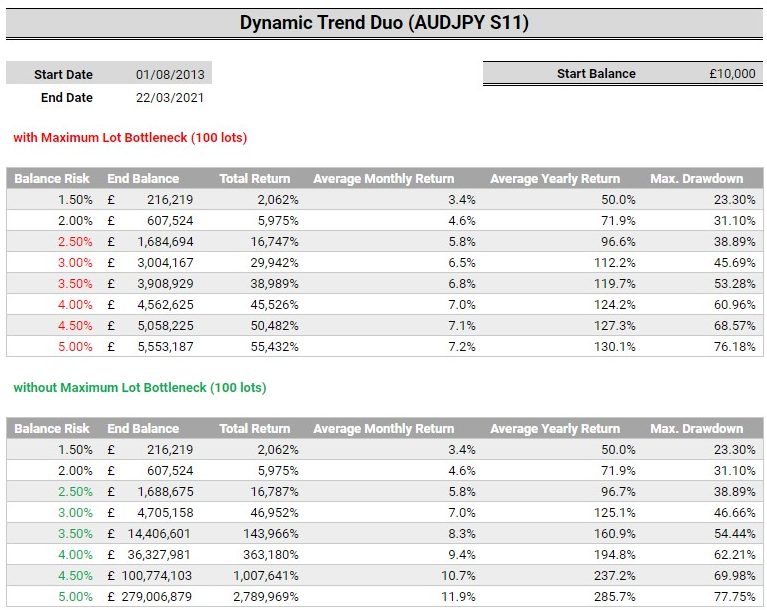Click Max. Drawdown 46.66% cell
767x610 pixels.
(x=735, y=513)
